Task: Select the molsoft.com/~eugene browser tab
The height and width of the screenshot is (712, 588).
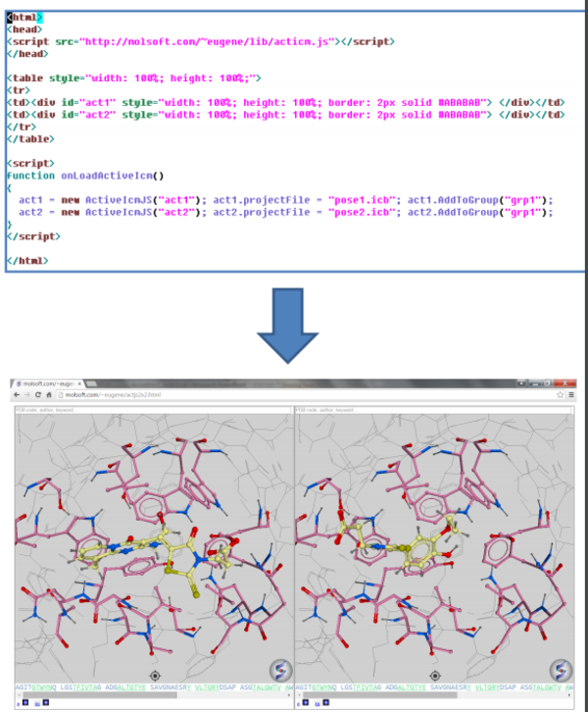Action: pyautogui.click(x=47, y=381)
